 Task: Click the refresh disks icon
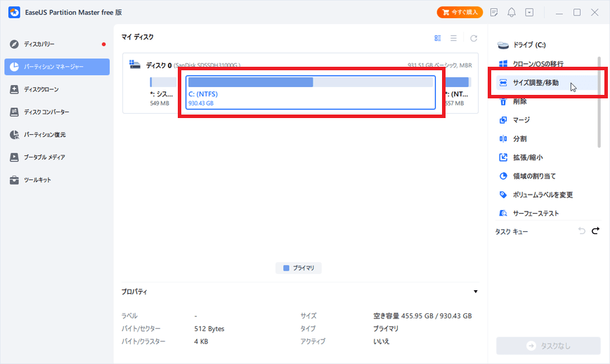pyautogui.click(x=474, y=38)
